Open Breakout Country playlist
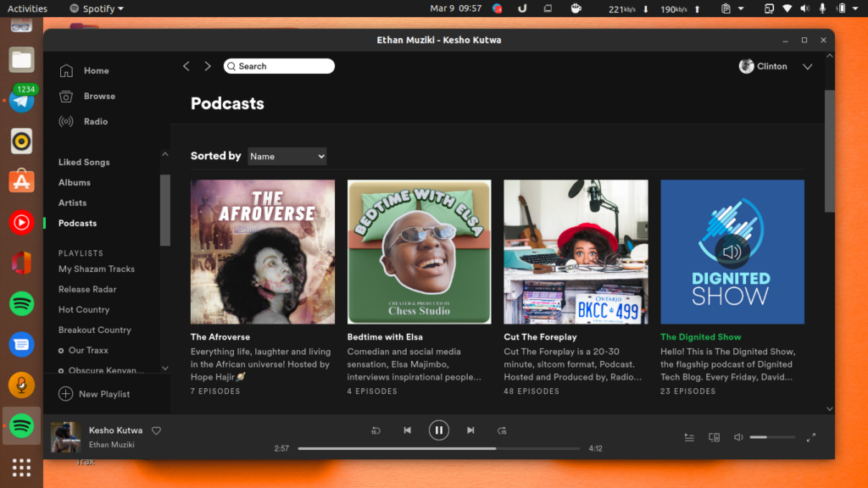The image size is (868, 488). click(95, 330)
